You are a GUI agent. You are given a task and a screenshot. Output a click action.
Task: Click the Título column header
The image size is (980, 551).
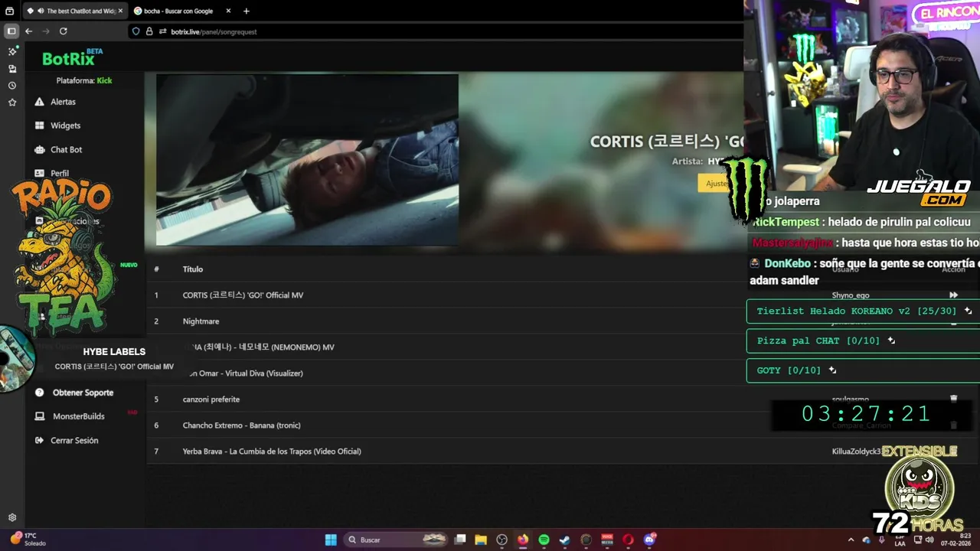(192, 269)
